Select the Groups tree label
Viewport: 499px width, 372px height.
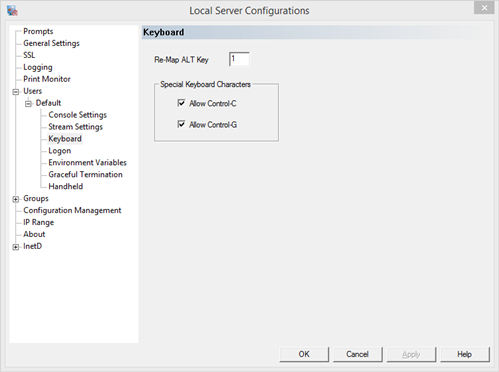click(36, 199)
